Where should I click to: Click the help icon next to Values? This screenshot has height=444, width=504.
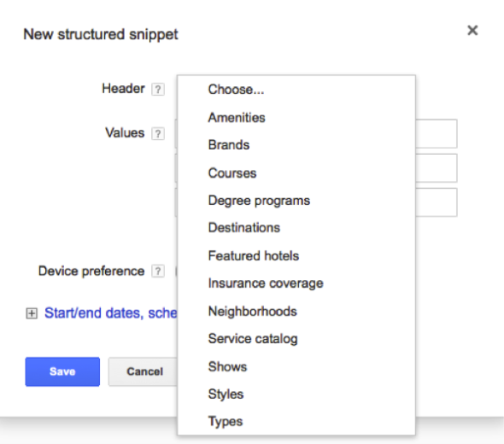coord(158,134)
